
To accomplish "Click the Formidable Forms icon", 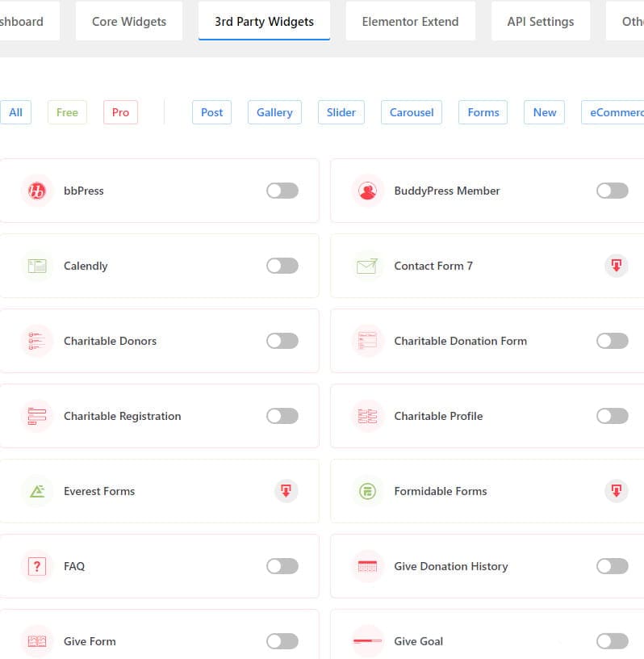I will point(367,491).
